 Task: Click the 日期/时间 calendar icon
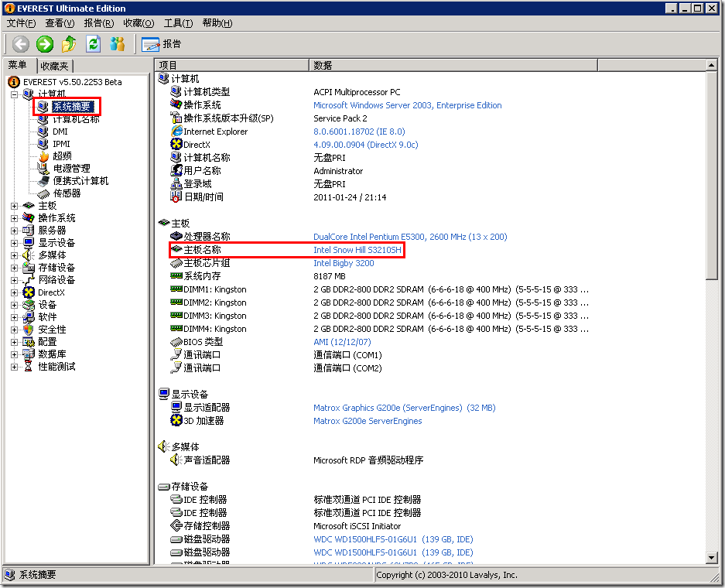(176, 197)
